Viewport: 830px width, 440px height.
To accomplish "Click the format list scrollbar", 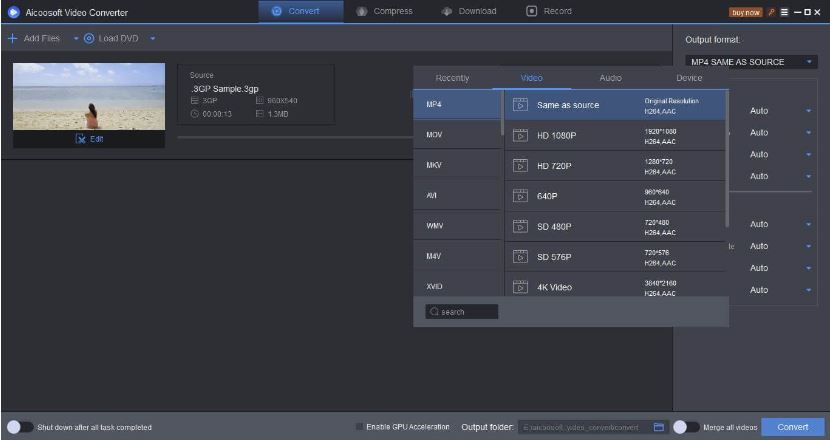I will pos(727,160).
